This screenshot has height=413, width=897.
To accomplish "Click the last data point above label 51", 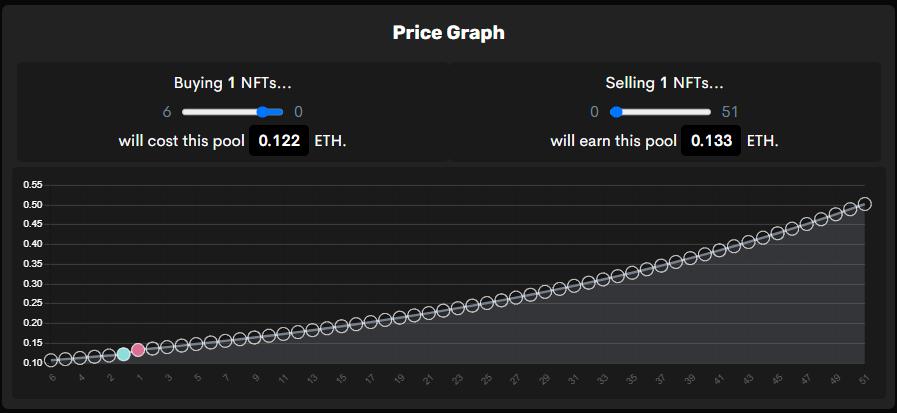I will click(865, 204).
